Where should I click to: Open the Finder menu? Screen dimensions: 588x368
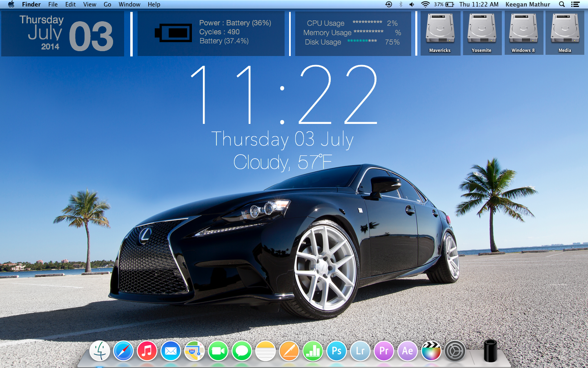click(31, 4)
